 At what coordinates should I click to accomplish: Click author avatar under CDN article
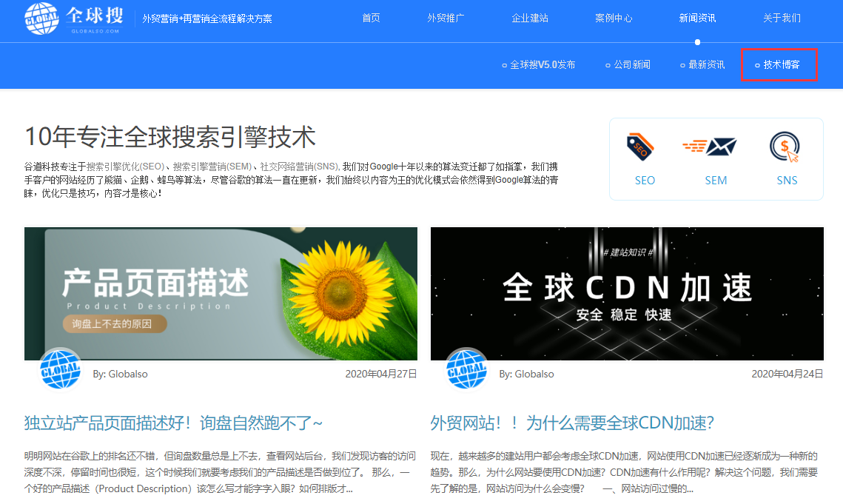[x=467, y=368]
